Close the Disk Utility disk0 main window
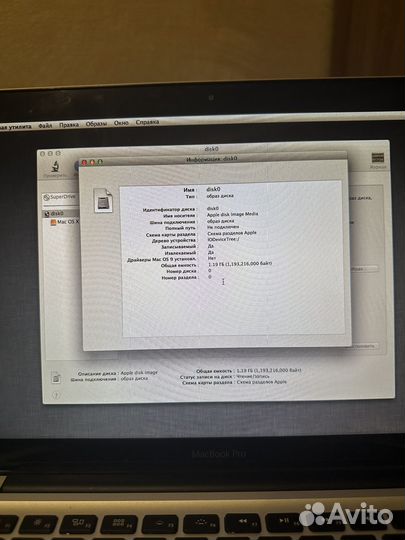The image size is (405, 540). tap(42, 154)
